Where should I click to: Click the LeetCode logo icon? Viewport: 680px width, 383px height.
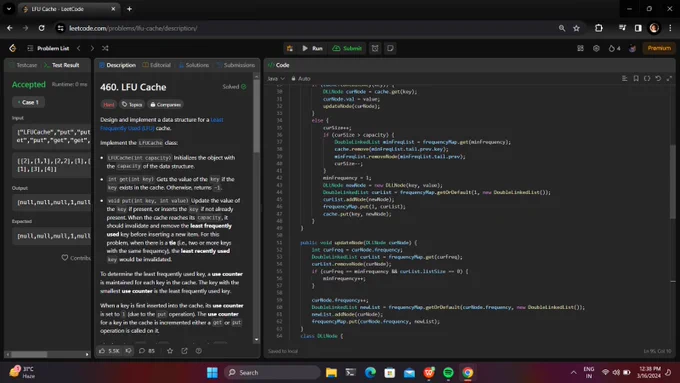tap(13, 48)
